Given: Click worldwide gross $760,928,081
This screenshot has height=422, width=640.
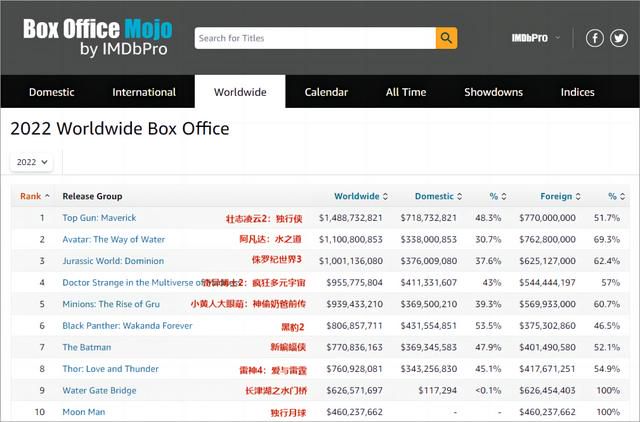Looking at the screenshot, I should (354, 369).
